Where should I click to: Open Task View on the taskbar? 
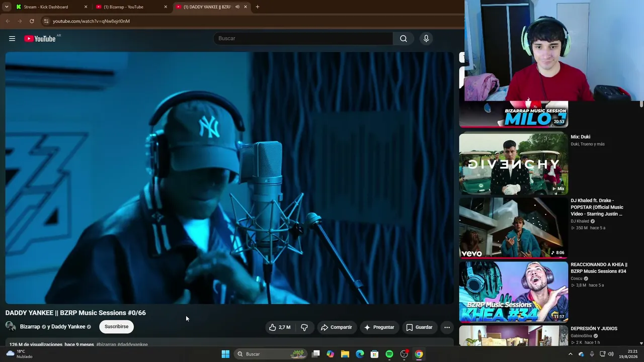[315, 354]
